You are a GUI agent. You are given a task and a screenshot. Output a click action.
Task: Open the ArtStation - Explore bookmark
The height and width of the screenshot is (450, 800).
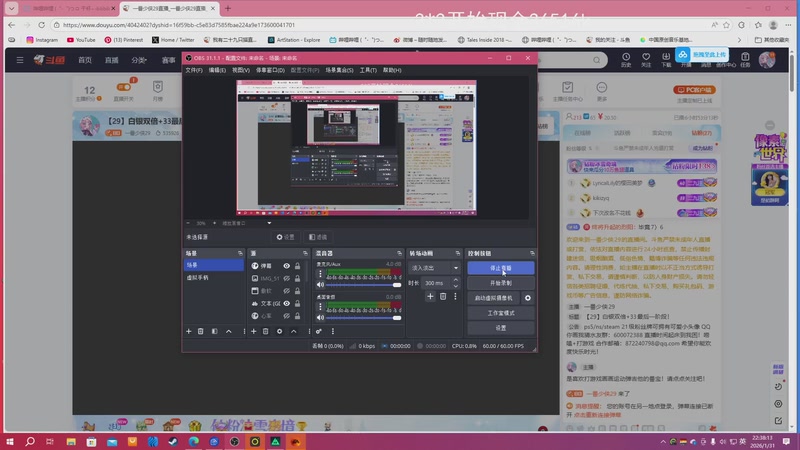click(294, 39)
